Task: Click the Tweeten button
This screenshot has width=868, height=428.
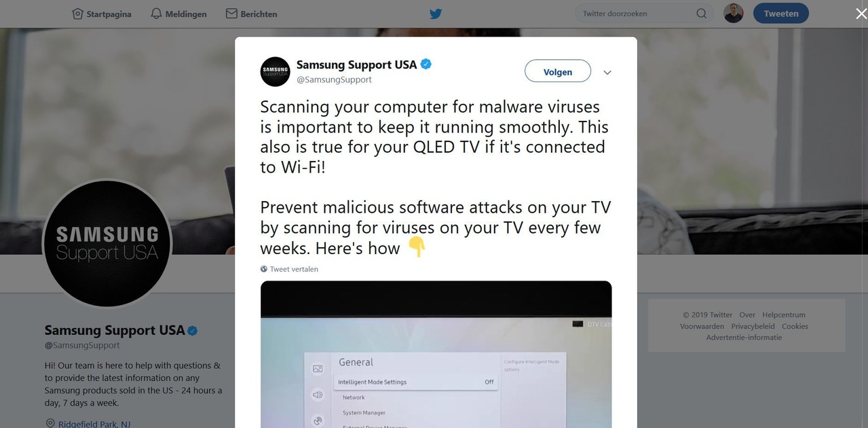Action: (781, 14)
